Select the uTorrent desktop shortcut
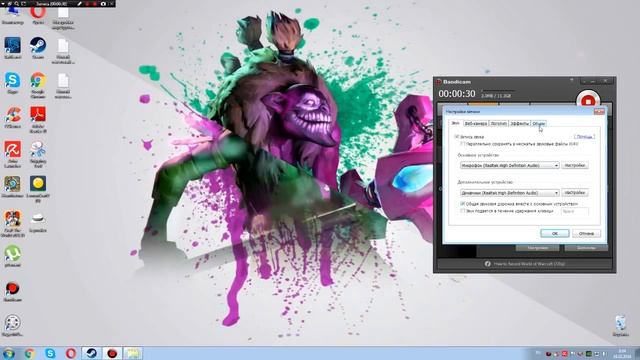 13,256
